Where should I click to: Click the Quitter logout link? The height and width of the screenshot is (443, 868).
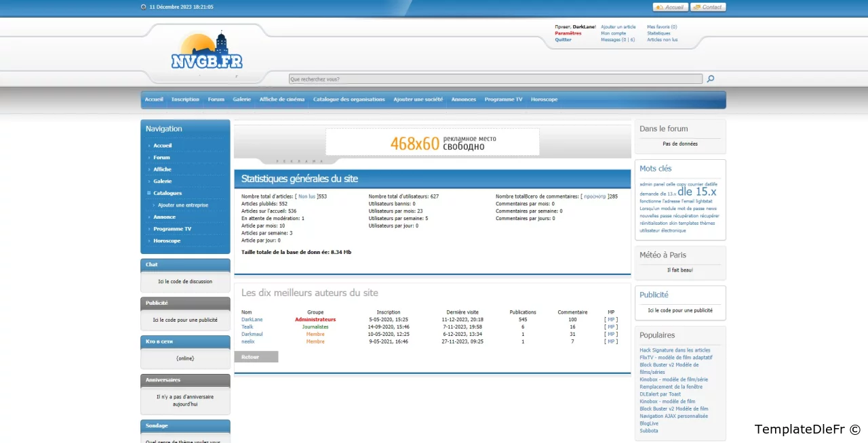(563, 40)
